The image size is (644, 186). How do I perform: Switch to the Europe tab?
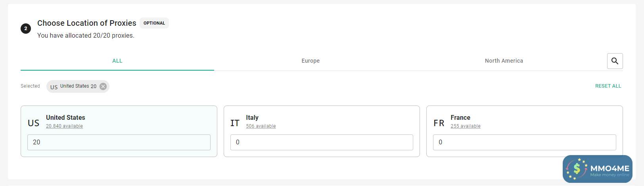310,61
